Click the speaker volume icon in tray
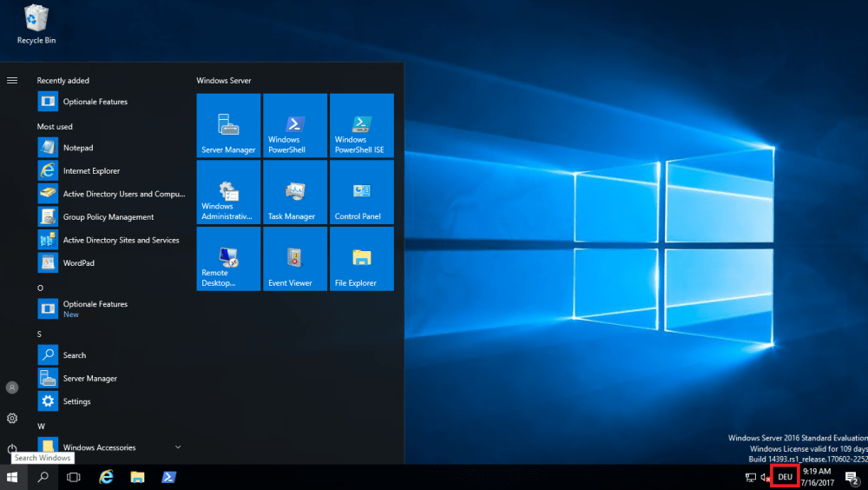This screenshot has height=490, width=868. click(766, 477)
